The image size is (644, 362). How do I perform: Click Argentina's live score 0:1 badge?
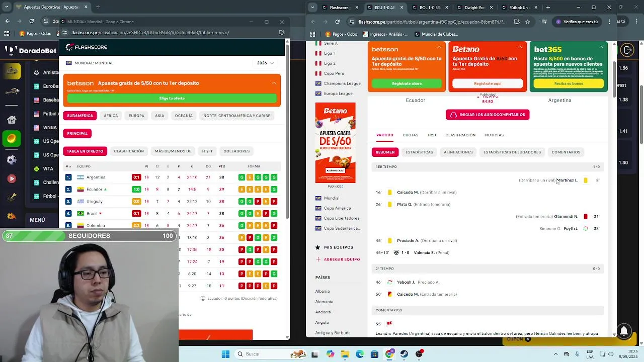point(136,177)
